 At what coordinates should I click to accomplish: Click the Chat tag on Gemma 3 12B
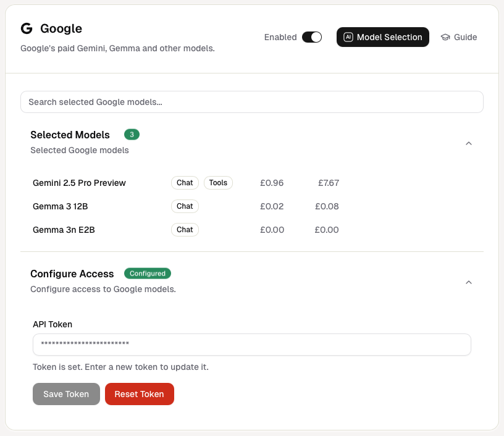(185, 206)
